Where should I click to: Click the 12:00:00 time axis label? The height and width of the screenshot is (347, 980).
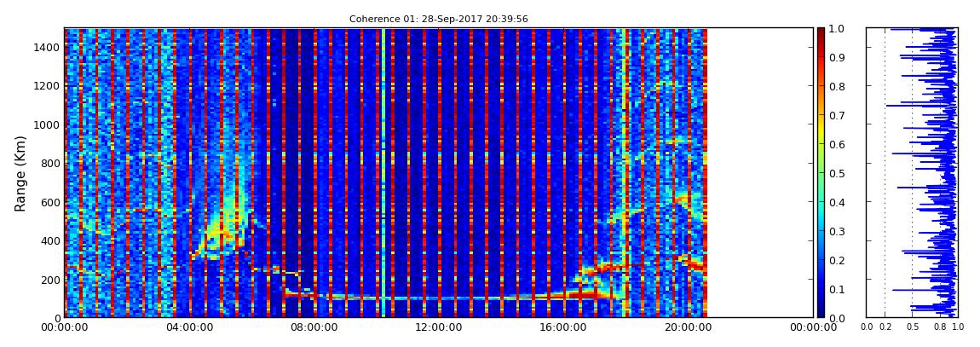tap(437, 327)
